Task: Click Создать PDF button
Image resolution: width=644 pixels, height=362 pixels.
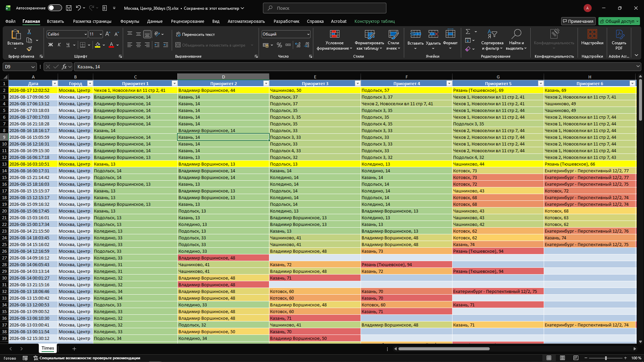Action: (x=619, y=40)
